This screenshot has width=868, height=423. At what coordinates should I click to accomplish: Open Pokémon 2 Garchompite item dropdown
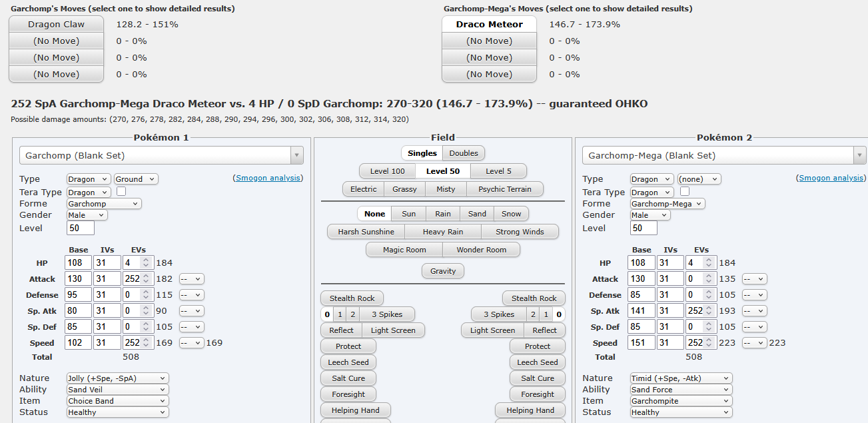[681, 400]
